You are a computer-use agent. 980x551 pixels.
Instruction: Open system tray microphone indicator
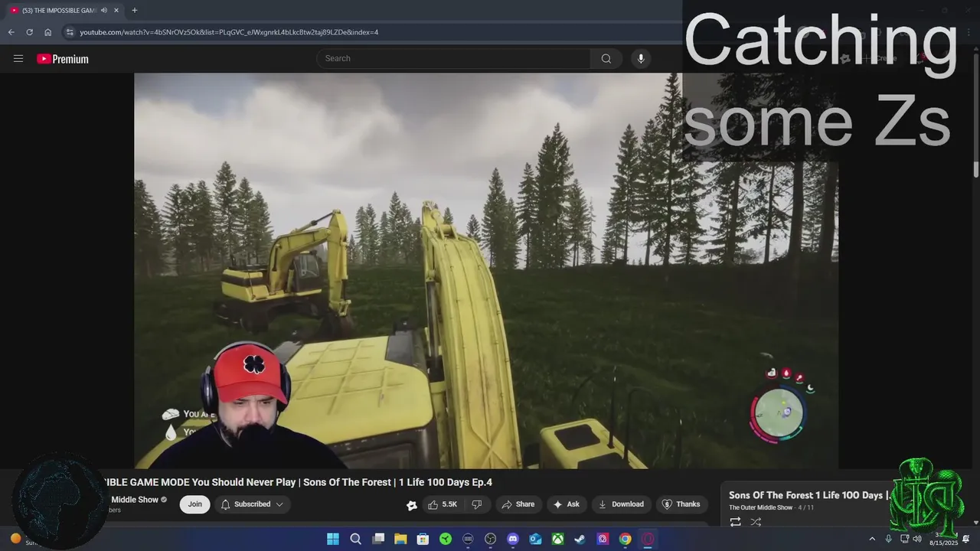(x=888, y=539)
